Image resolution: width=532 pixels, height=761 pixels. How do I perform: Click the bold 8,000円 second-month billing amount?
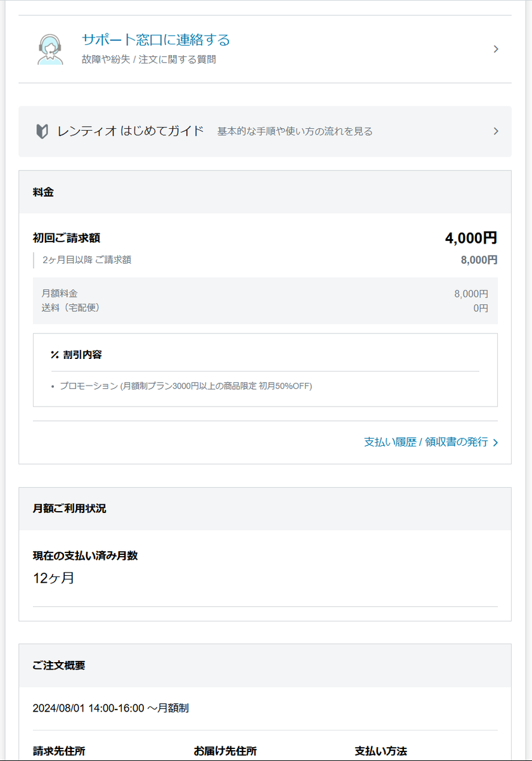click(479, 260)
